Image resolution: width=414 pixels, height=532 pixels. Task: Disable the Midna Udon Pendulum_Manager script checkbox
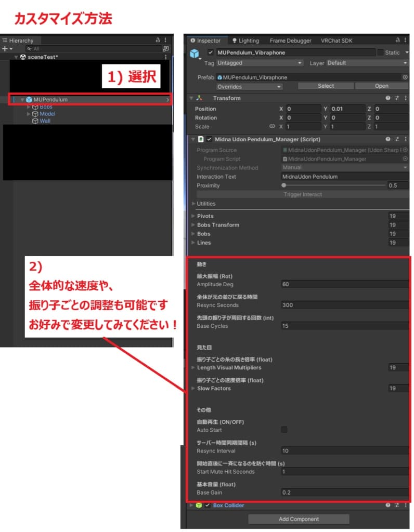tap(209, 139)
